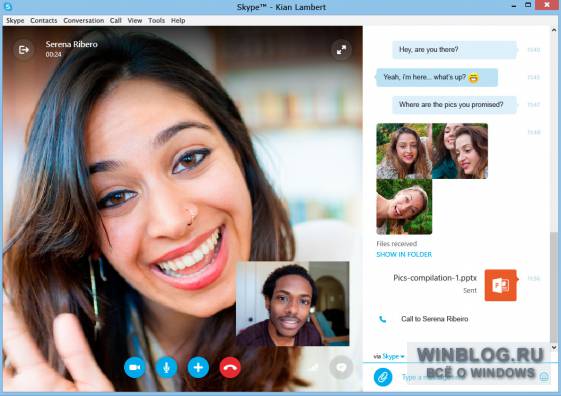Image resolution: width=561 pixels, height=396 pixels.
Task: Click the exit call view arrow icon
Action: [24, 50]
